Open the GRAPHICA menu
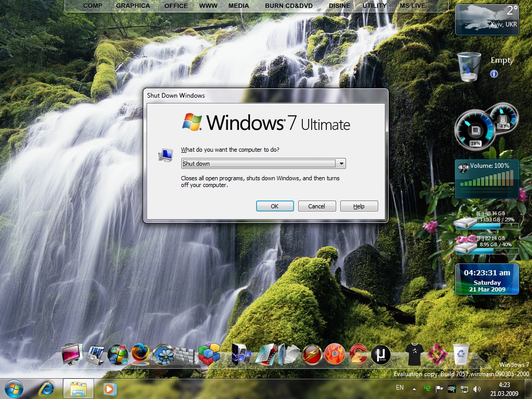The width and height of the screenshot is (532, 399). click(133, 6)
